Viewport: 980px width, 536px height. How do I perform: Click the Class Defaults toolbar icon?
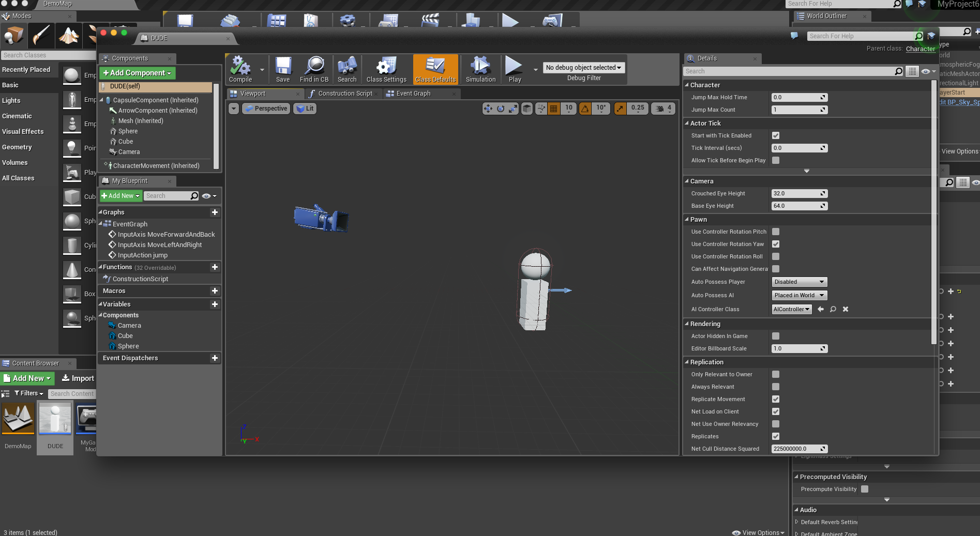[x=435, y=69]
